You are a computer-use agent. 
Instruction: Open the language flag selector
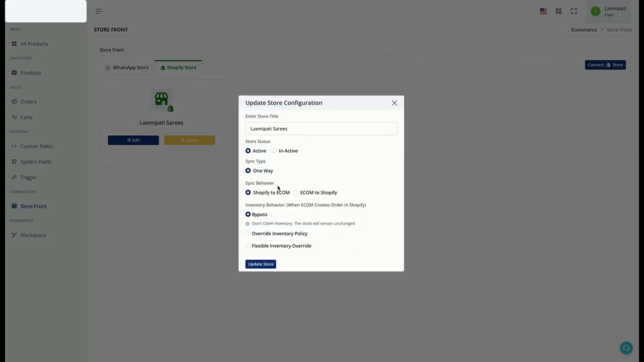pos(543,11)
